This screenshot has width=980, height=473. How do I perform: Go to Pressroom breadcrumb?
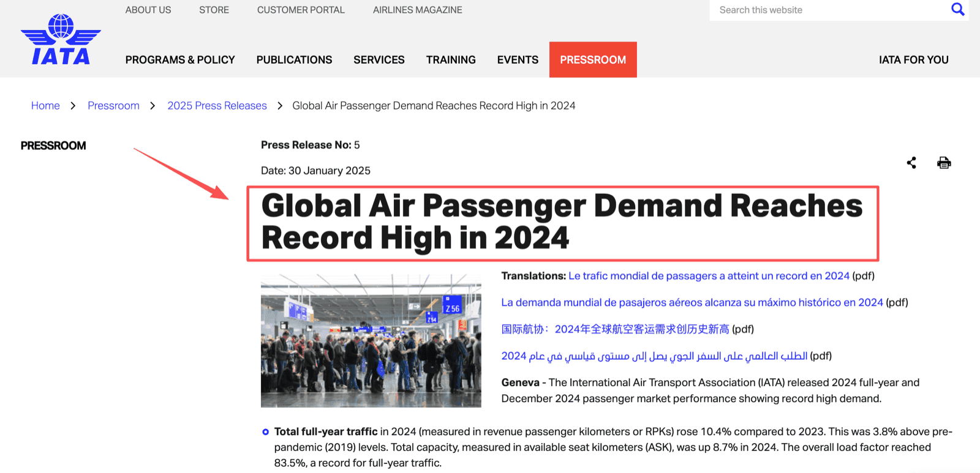(x=113, y=106)
